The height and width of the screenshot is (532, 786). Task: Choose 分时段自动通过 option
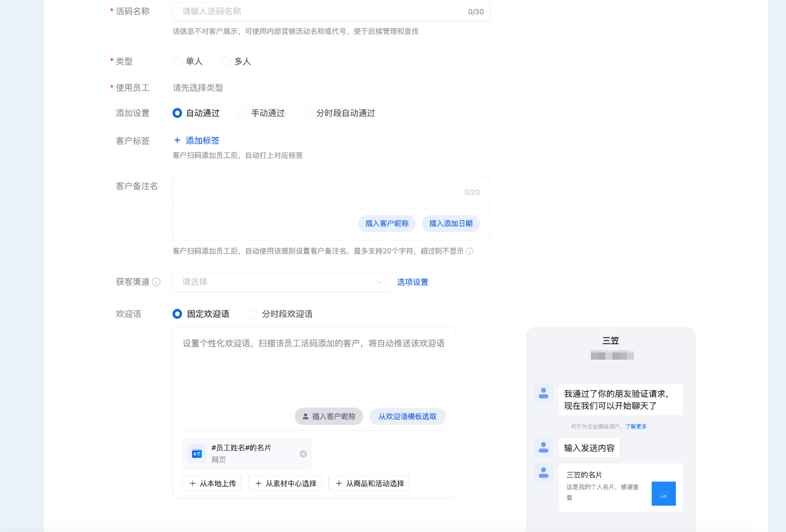point(308,113)
